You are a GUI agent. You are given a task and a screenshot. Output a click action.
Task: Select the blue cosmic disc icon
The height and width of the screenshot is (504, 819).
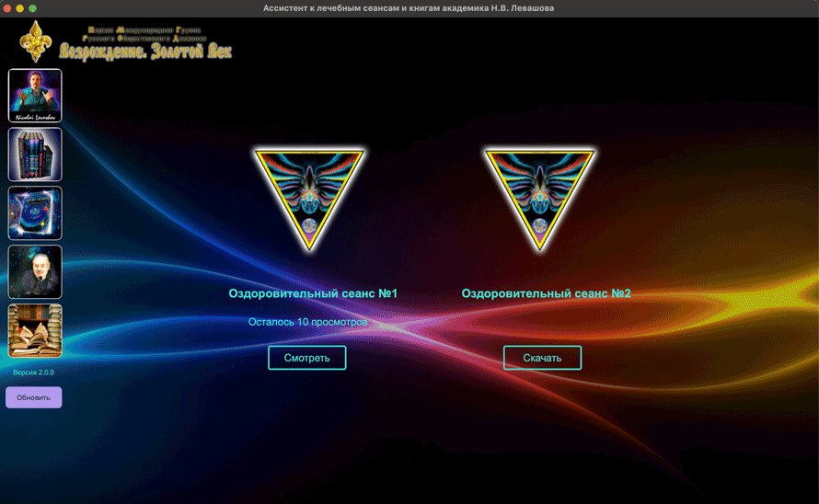click(35, 213)
